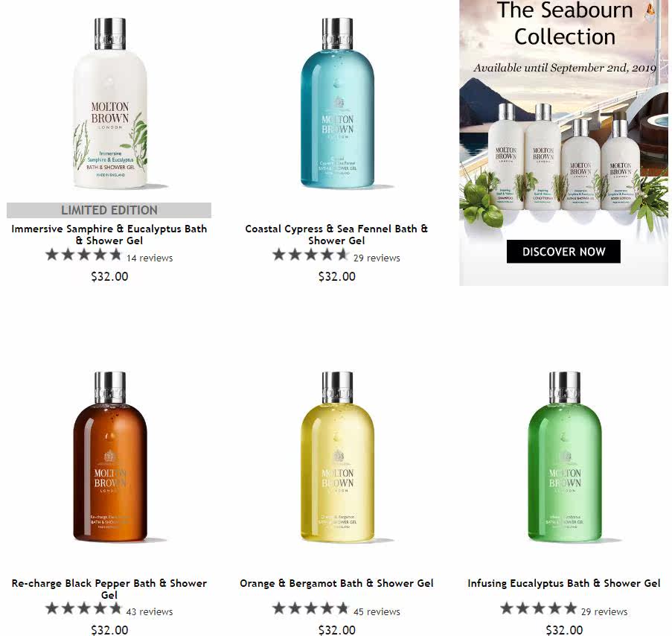View the 14 reviews link
This screenshot has height=636, width=672.
[150, 258]
